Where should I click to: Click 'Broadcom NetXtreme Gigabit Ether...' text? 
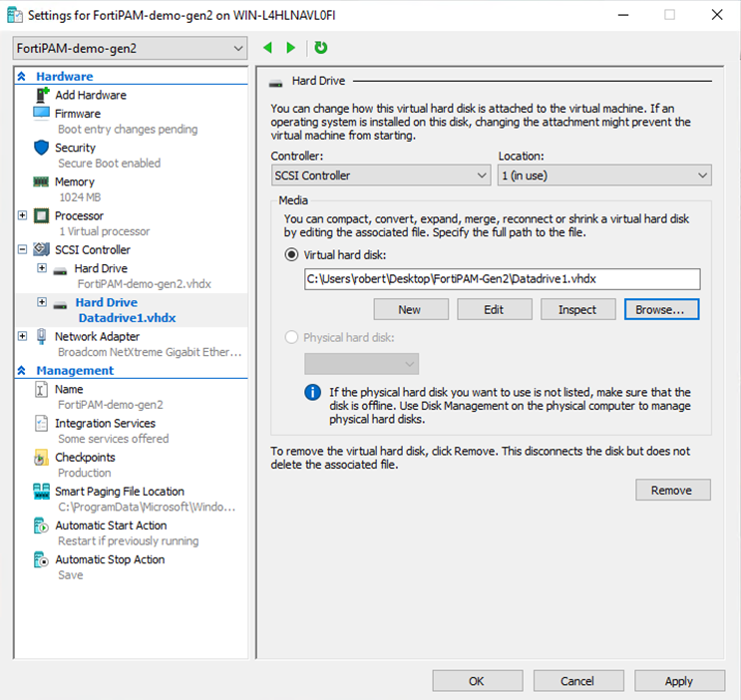pos(150,352)
